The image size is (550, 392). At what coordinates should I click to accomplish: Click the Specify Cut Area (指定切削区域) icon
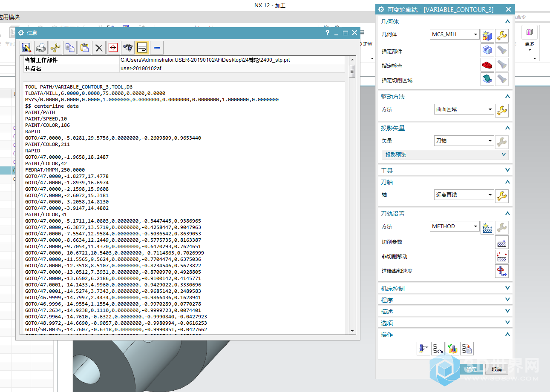tap(487, 79)
